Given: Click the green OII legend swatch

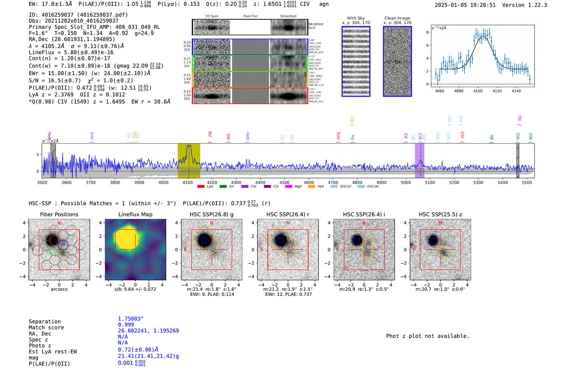Looking at the screenshot, I should (223, 186).
